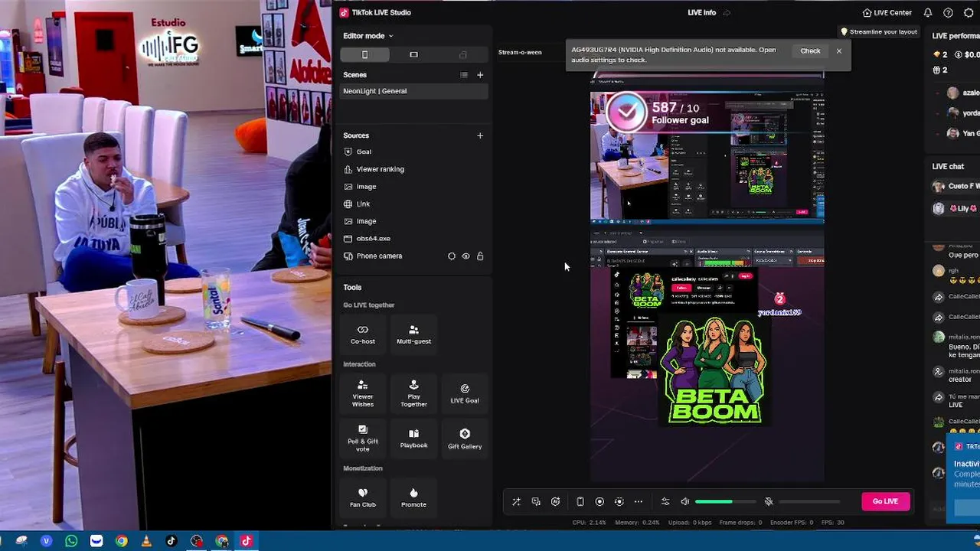The width and height of the screenshot is (980, 551).
Task: Open VLC media player from taskbar
Action: tap(146, 541)
